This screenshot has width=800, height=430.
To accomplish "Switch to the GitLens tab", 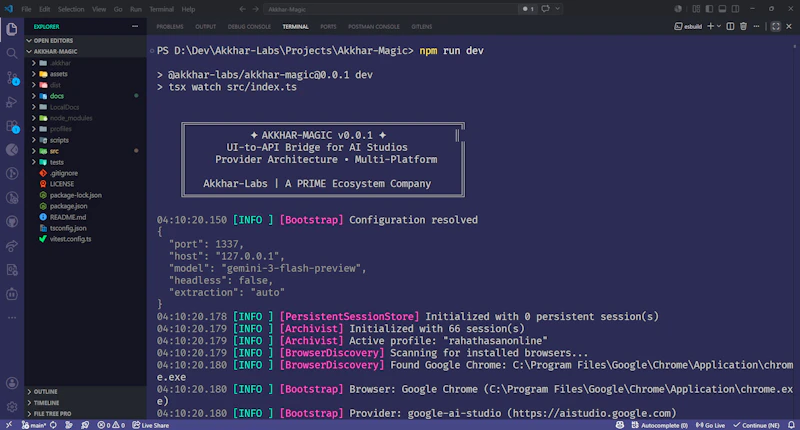I will 421,27.
